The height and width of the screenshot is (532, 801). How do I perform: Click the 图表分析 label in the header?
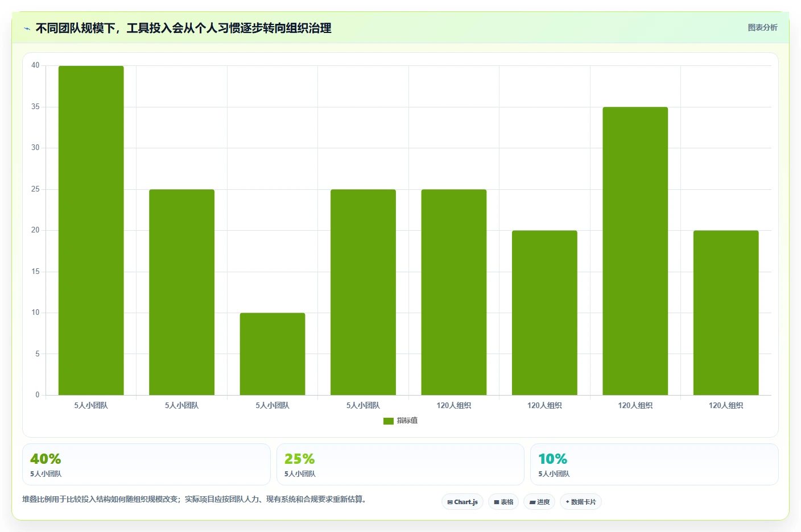(762, 27)
